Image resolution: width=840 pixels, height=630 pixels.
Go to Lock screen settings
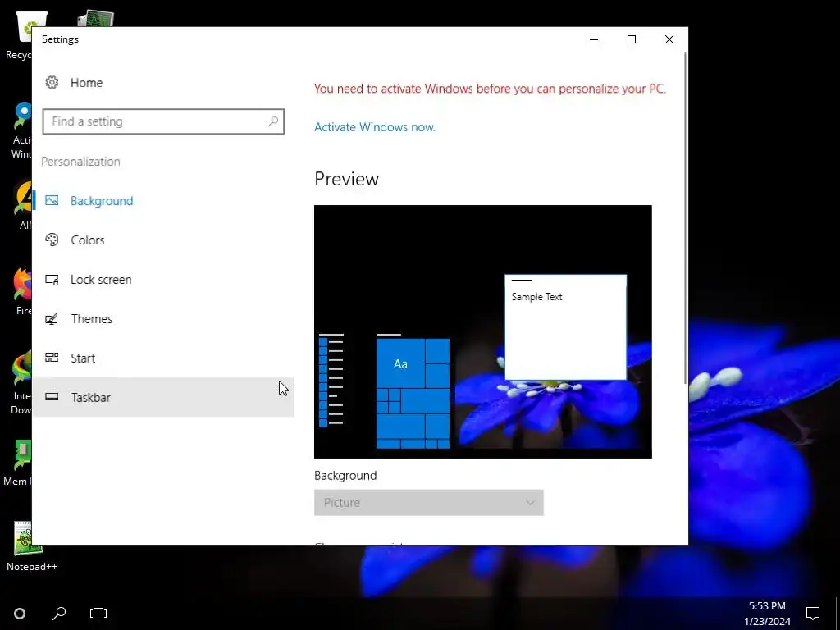pos(163,280)
